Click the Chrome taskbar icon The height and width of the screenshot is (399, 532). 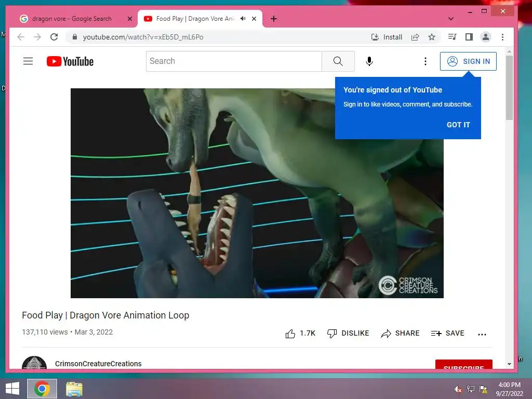(42, 389)
